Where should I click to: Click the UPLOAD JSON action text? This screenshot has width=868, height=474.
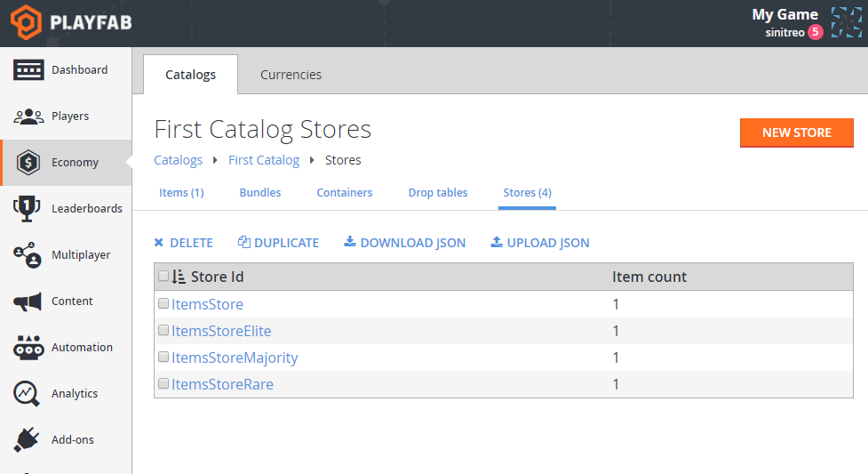coord(548,243)
